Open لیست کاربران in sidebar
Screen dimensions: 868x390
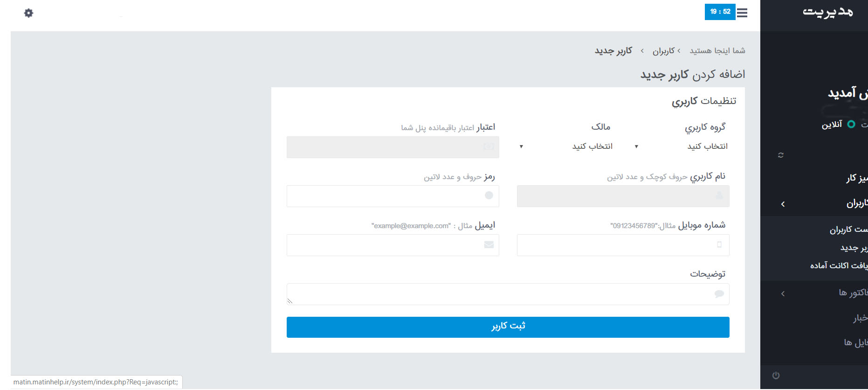[848, 230]
